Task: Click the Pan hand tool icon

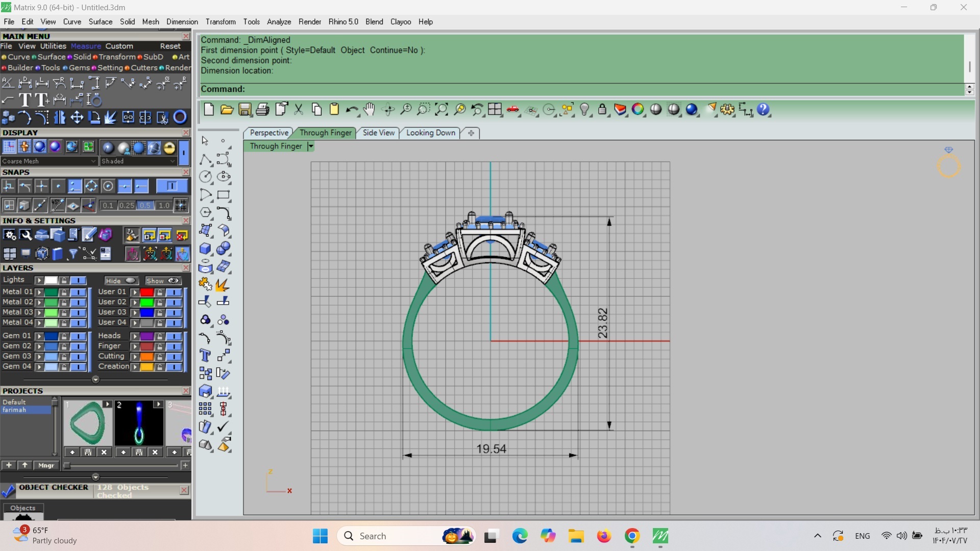Action: [369, 110]
